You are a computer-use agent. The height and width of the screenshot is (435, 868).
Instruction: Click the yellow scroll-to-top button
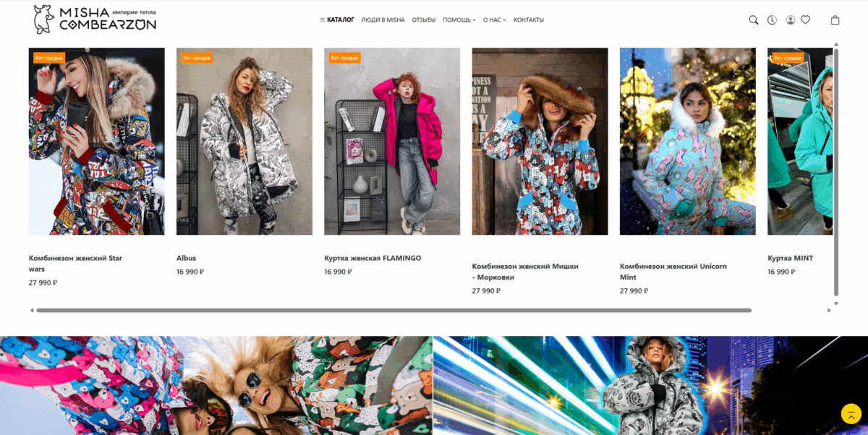851,414
